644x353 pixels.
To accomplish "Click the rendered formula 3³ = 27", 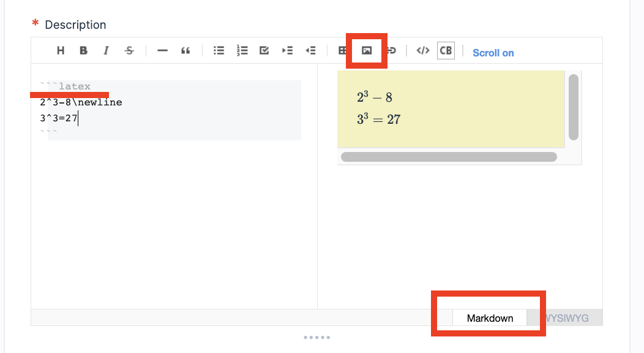I will [379, 119].
